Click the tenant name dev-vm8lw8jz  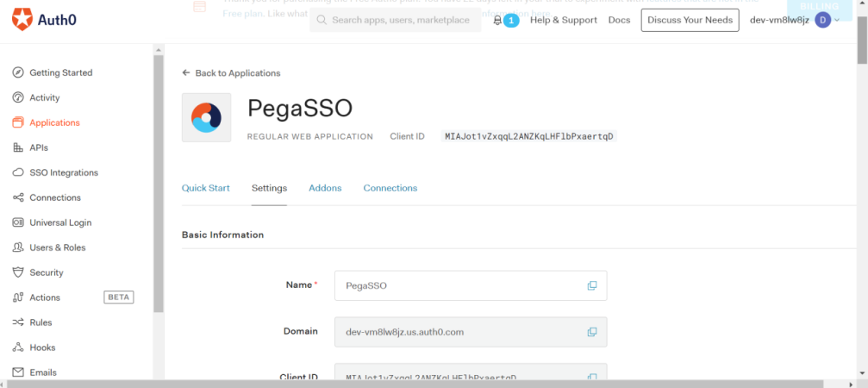pos(779,20)
